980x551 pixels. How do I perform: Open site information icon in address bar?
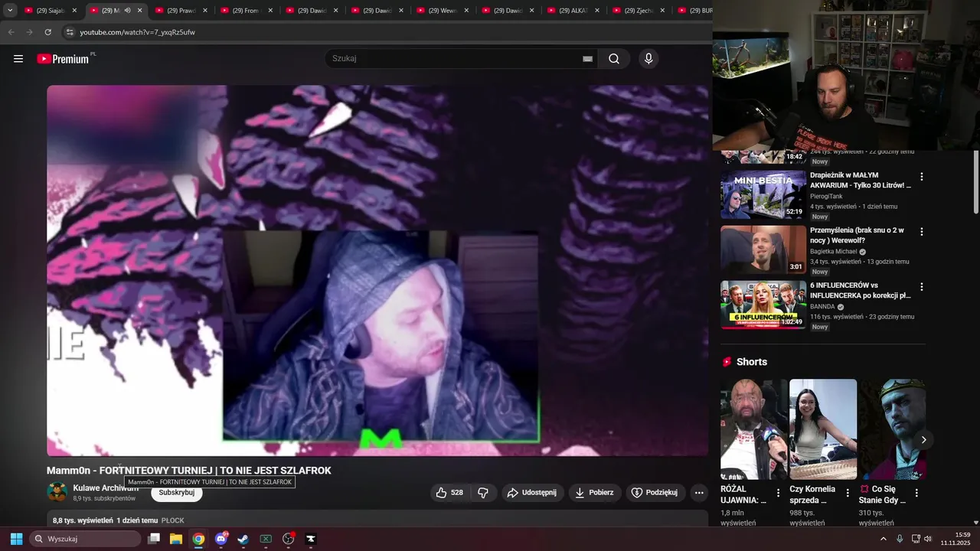pyautogui.click(x=69, y=32)
